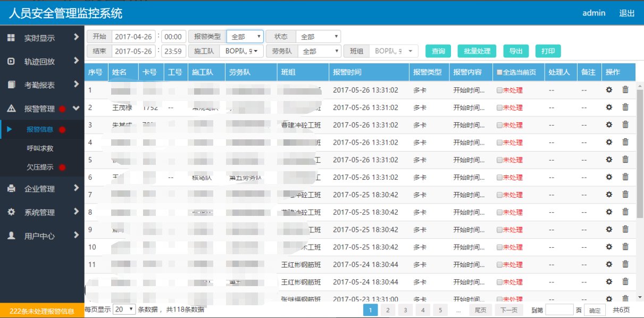Click the 轨迹回放 play icon

coord(11,61)
